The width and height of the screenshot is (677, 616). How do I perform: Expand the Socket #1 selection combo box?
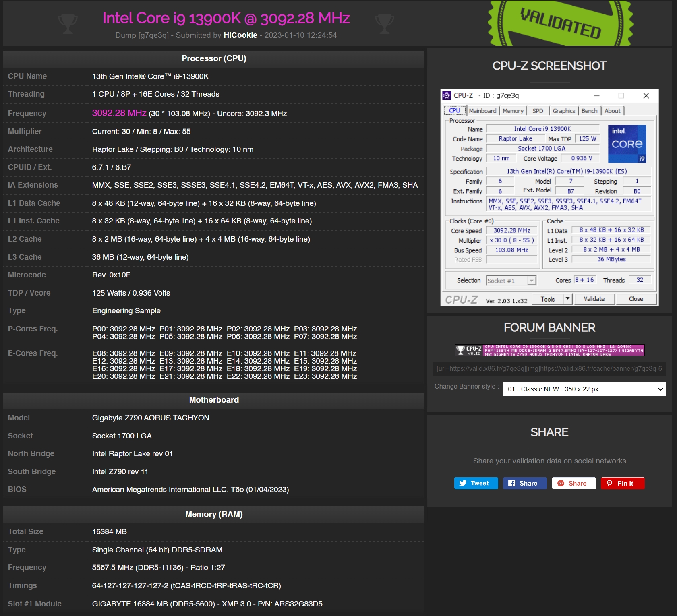[x=532, y=281]
